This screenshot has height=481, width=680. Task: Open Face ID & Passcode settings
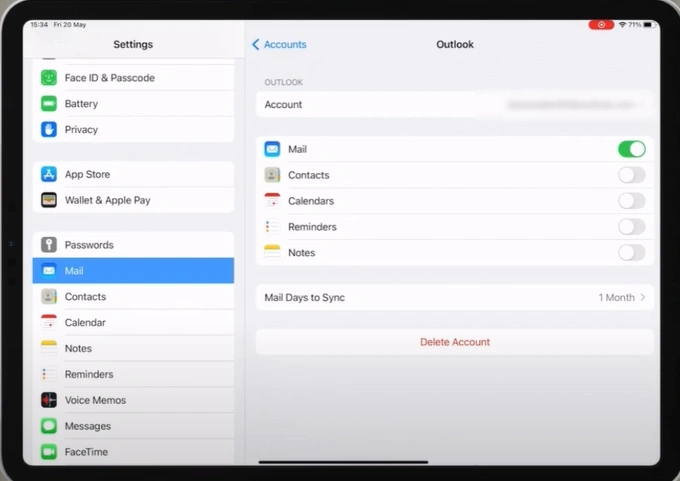pyautogui.click(x=133, y=78)
